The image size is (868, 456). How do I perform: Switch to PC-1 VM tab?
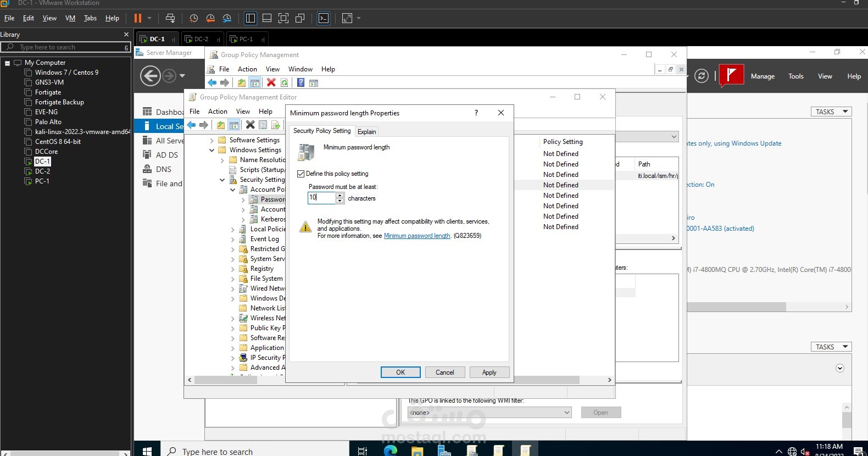[x=246, y=39]
